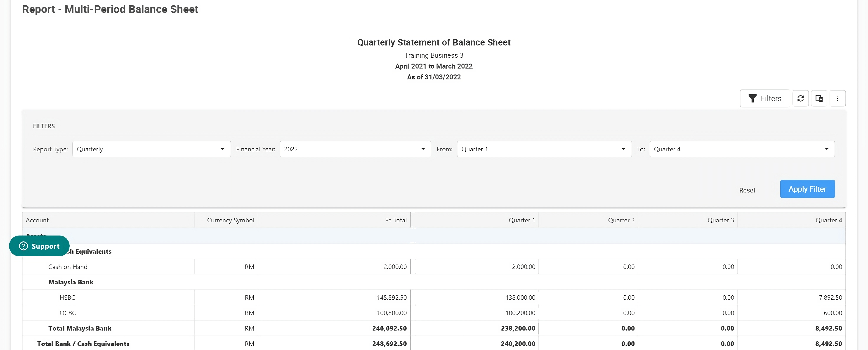This screenshot has width=868, height=350.
Task: Click the Training Business 3 text
Action: [x=434, y=55]
